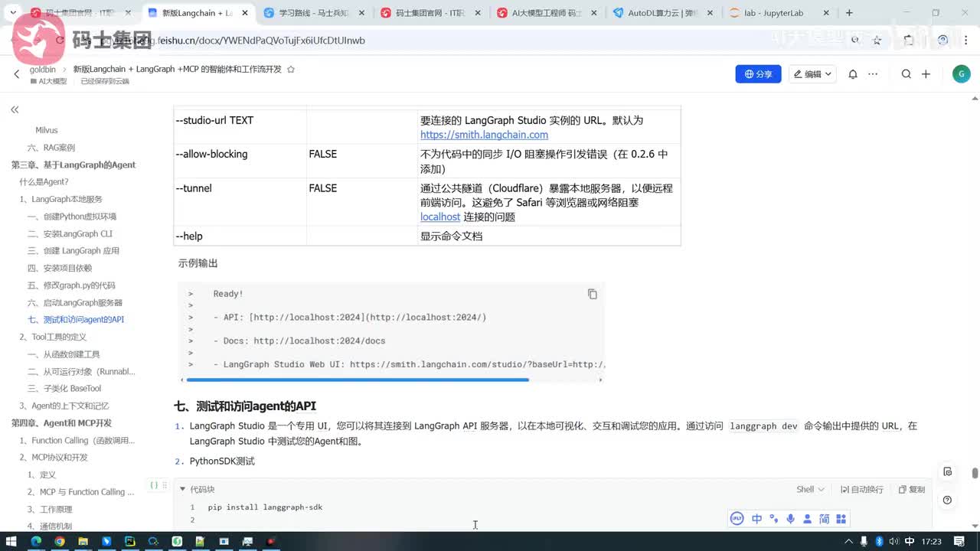Open Chrome from the taskbar
980x551 pixels.
(x=60, y=541)
